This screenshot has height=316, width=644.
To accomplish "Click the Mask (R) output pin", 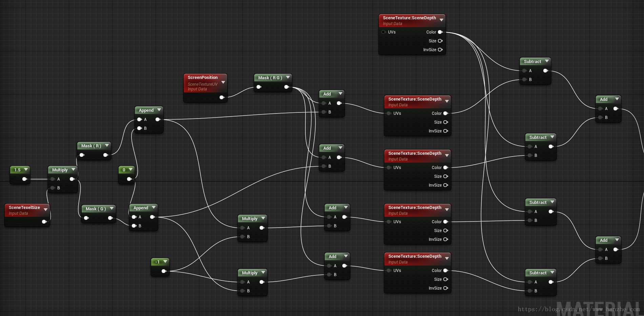I will pos(105,155).
